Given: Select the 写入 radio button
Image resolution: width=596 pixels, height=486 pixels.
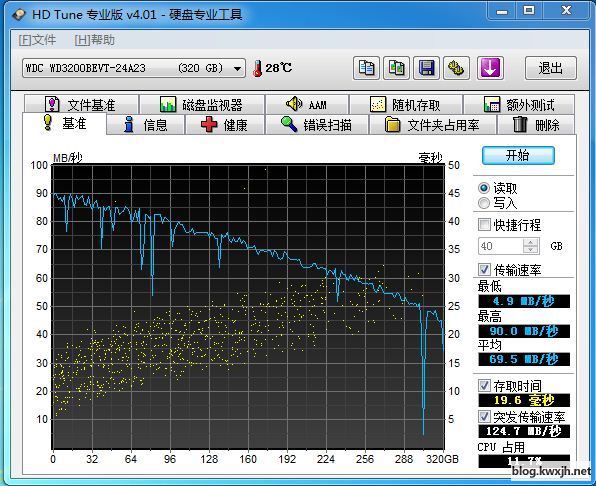Looking at the screenshot, I should pyautogui.click(x=484, y=203).
